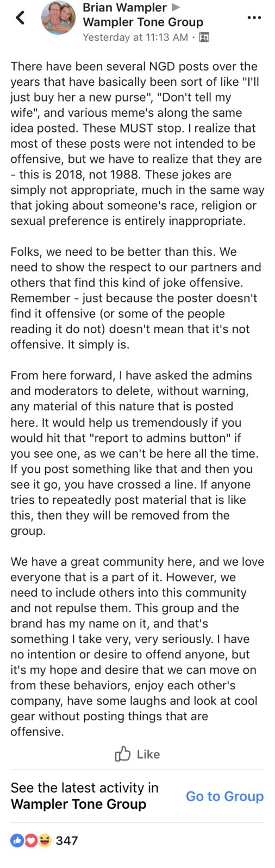Select the paragraph starting 'We have a great community'
The image size is (275, 868).
coord(137,646)
